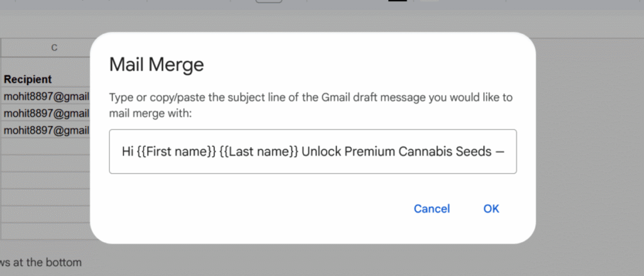Cancel the Mail Merge dialog
This screenshot has height=276, width=644.
(x=431, y=209)
